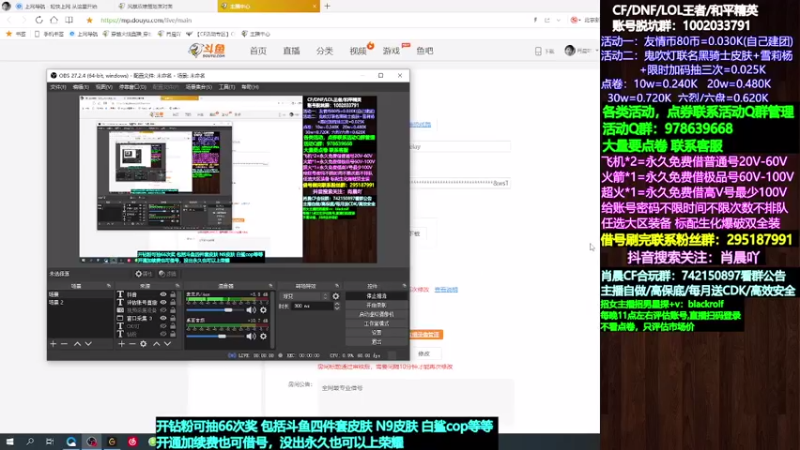The width and height of the screenshot is (800, 450).
Task: Go to Douyu 首页 tab
Action: click(x=258, y=51)
